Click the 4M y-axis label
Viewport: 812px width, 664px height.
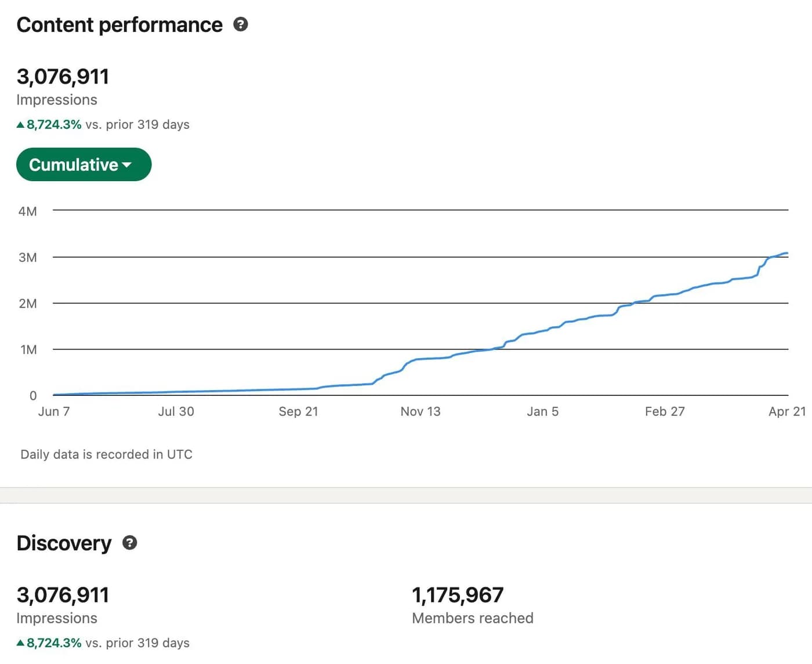(x=28, y=211)
